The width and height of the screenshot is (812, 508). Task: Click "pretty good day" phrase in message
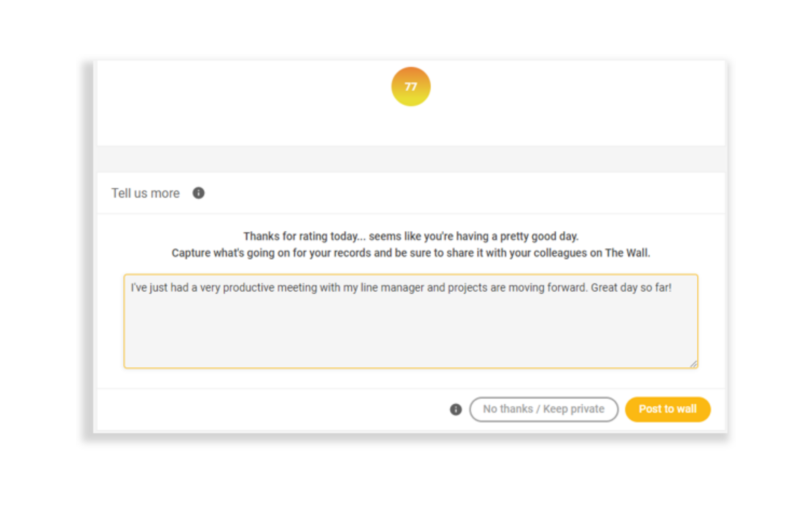539,236
